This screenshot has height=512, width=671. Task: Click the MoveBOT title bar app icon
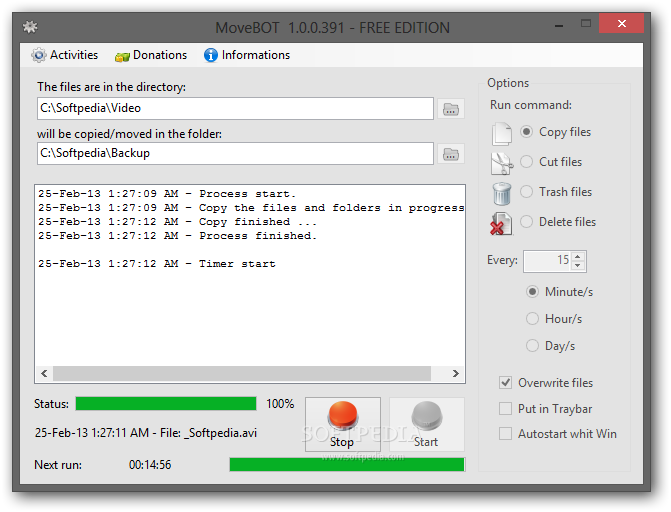30,27
